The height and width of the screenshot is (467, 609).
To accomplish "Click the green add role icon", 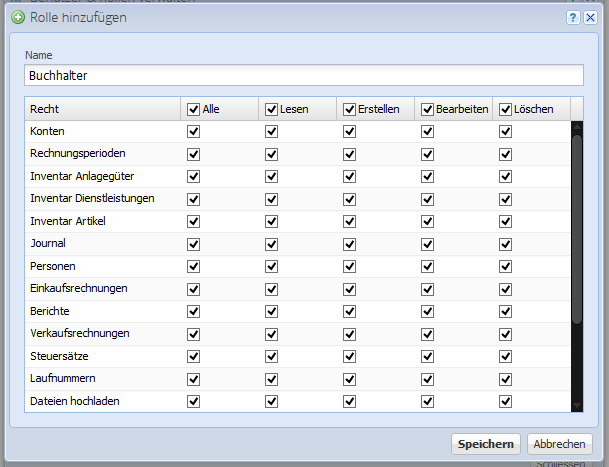I will (x=18, y=18).
